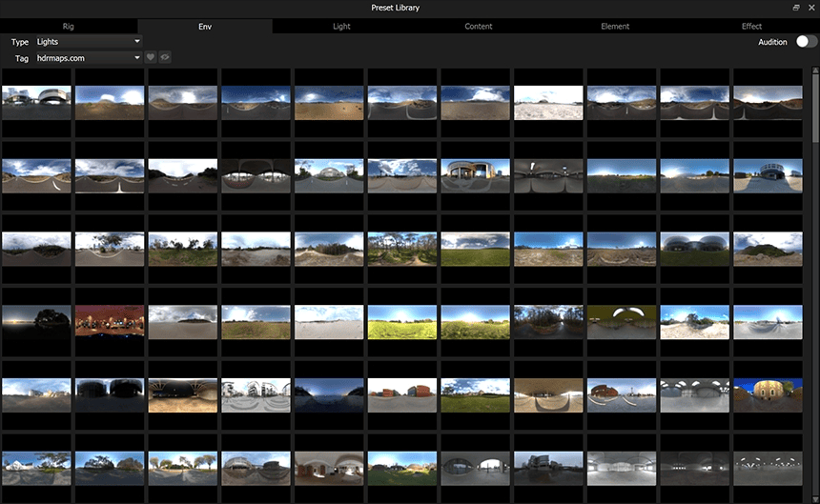The height and width of the screenshot is (504, 820).
Task: Expand the Tag dropdown showing hdrmaps.com
Action: point(88,58)
